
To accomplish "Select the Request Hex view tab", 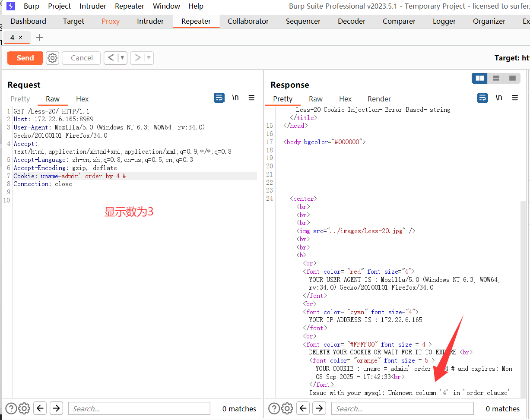I will 82,99.
